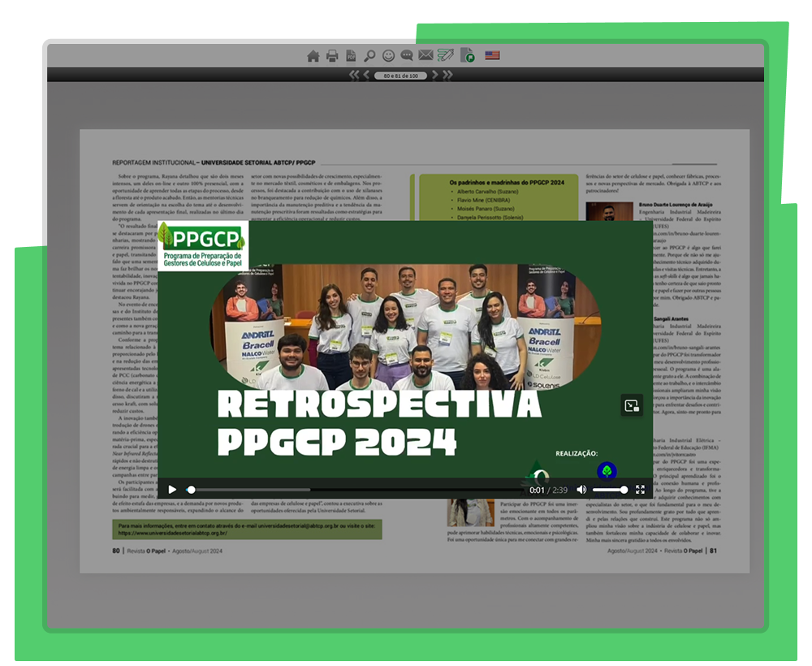Switch language with the US flag
This screenshot has width=812, height=666.
click(492, 55)
